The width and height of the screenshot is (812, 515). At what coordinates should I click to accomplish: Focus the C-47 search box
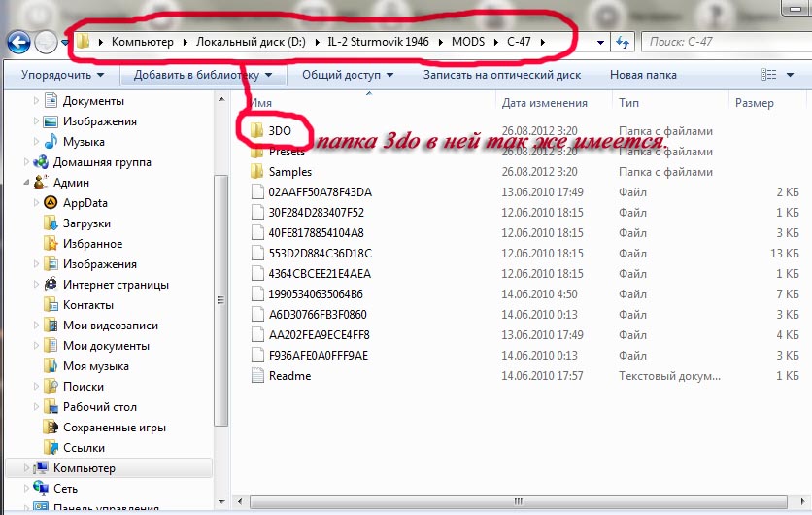[x=726, y=42]
